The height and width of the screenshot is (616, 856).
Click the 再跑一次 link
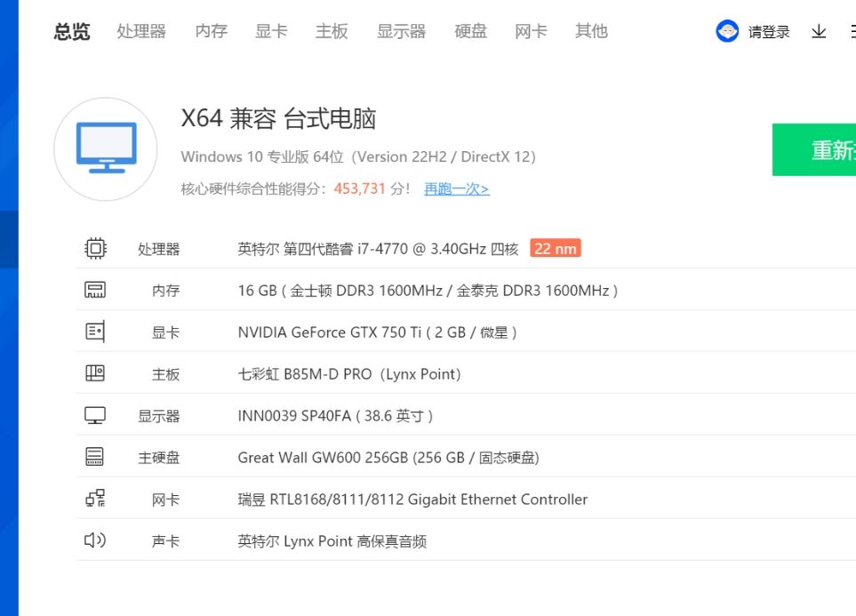pos(456,189)
